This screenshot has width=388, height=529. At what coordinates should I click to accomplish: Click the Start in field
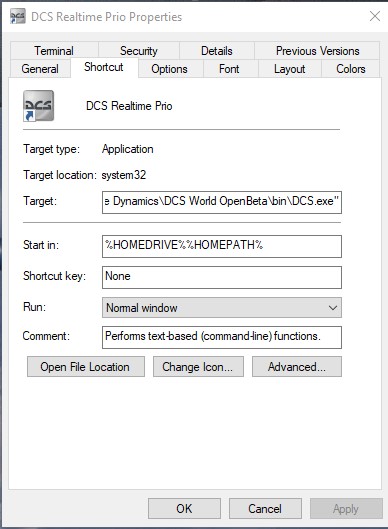pyautogui.click(x=222, y=246)
